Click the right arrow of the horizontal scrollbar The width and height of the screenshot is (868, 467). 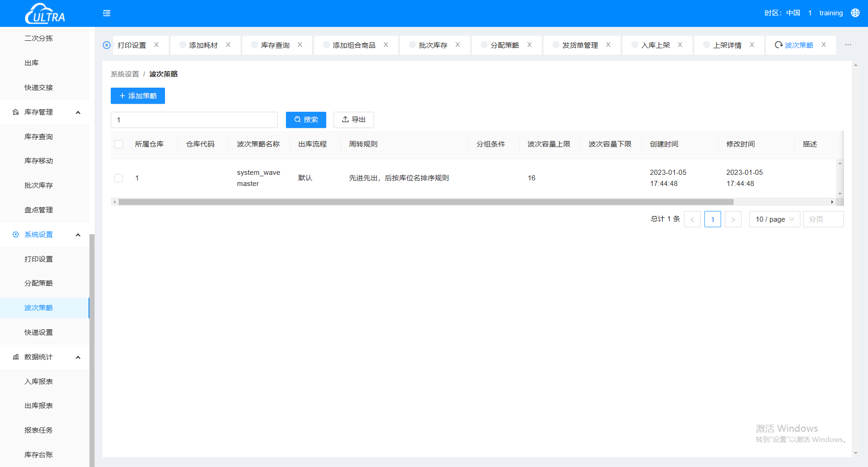coord(832,202)
